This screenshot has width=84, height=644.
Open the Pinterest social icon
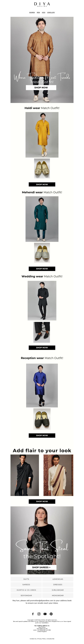[51, 614]
